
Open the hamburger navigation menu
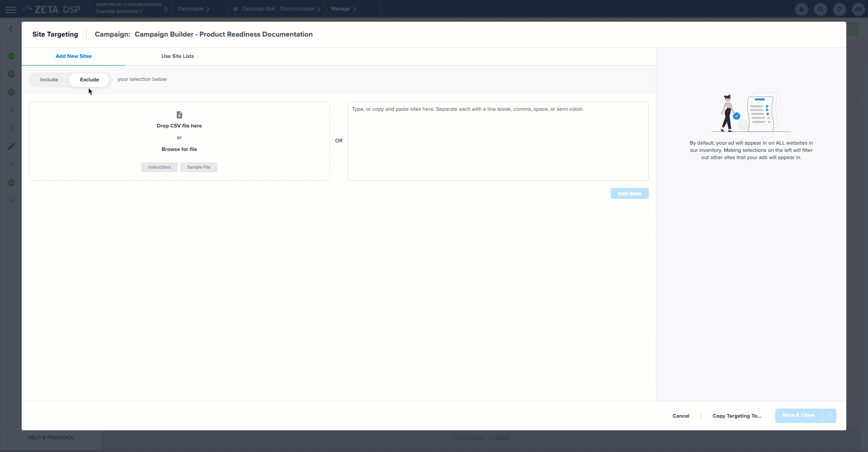point(11,9)
